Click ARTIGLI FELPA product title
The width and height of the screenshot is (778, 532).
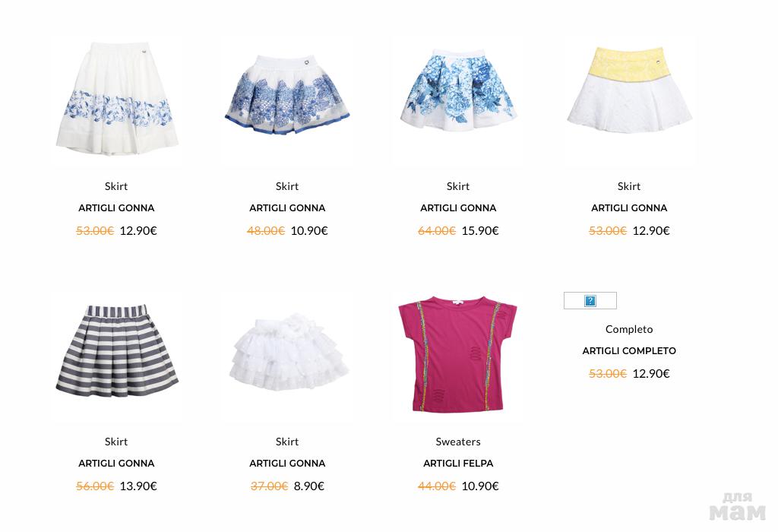coord(458,464)
